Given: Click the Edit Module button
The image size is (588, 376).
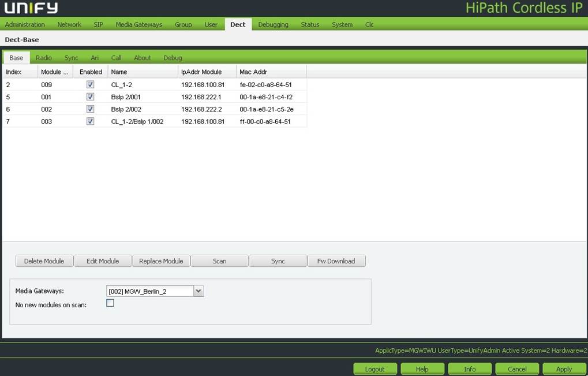Looking at the screenshot, I should (x=103, y=261).
